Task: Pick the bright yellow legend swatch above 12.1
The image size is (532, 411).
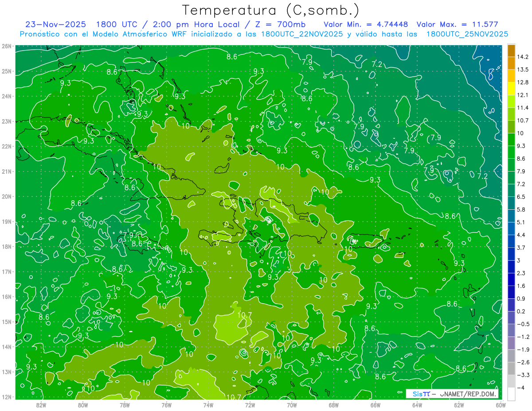Action: [x=511, y=89]
